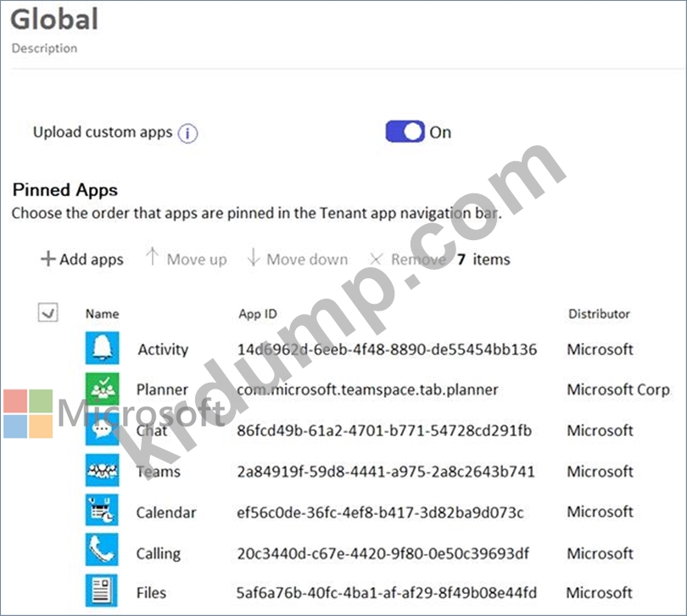Click Add apps button
Viewport: 687px width, 616px height.
coord(82,260)
